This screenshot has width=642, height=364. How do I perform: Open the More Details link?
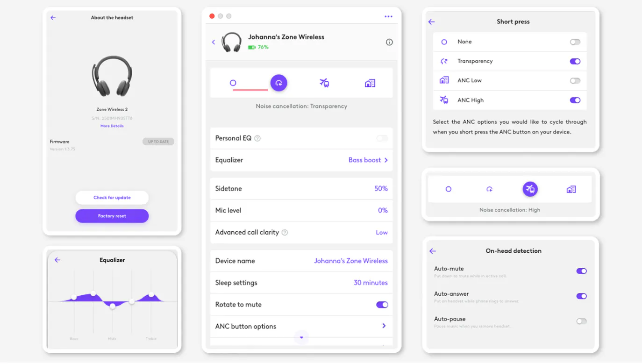tap(112, 126)
